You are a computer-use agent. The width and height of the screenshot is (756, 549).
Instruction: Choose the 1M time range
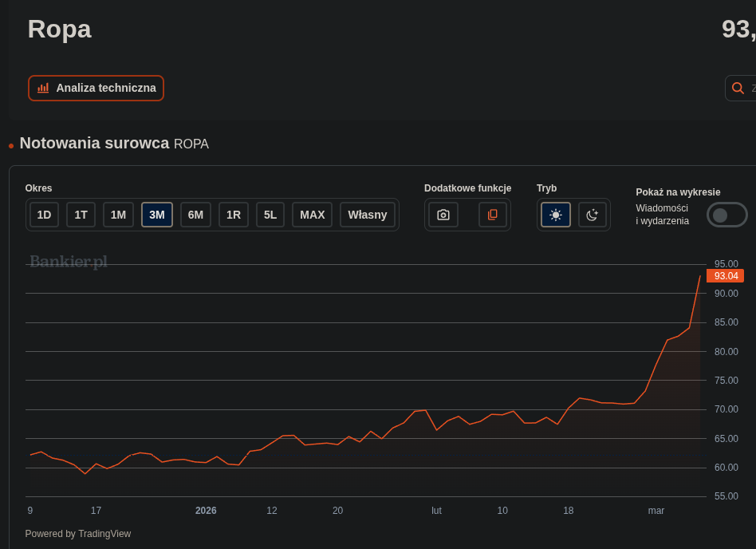(x=118, y=215)
